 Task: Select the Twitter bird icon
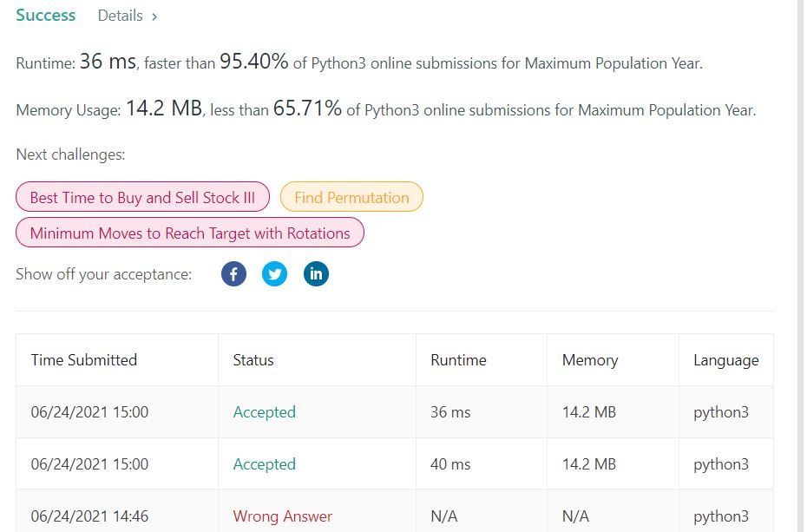[x=274, y=273]
